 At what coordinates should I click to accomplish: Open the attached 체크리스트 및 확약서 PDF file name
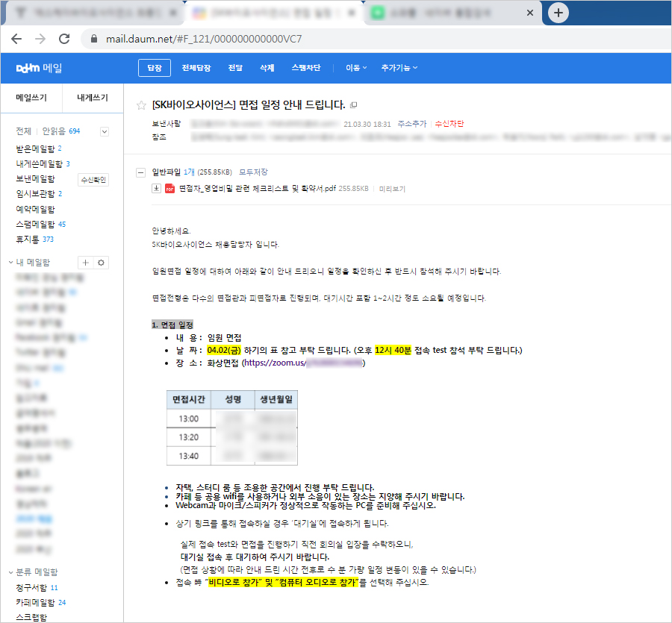[x=258, y=189]
